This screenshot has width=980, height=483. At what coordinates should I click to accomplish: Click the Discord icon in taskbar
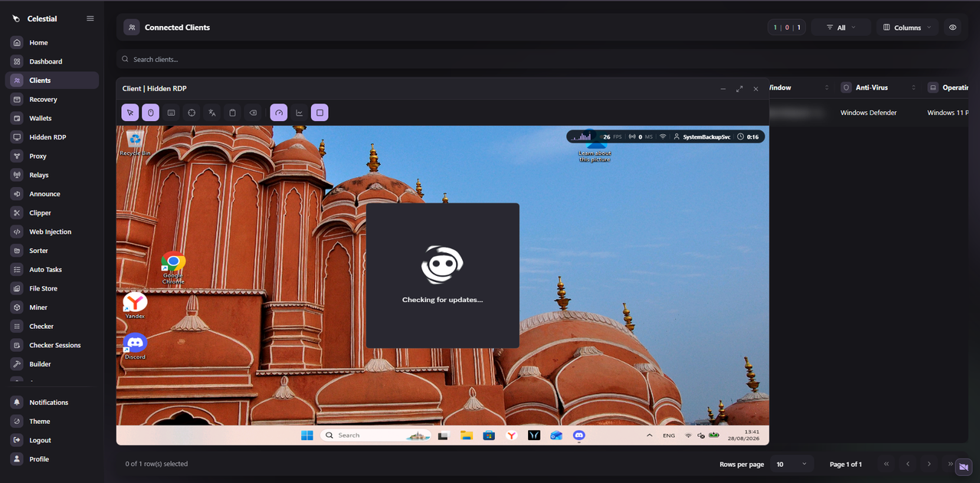click(x=579, y=435)
